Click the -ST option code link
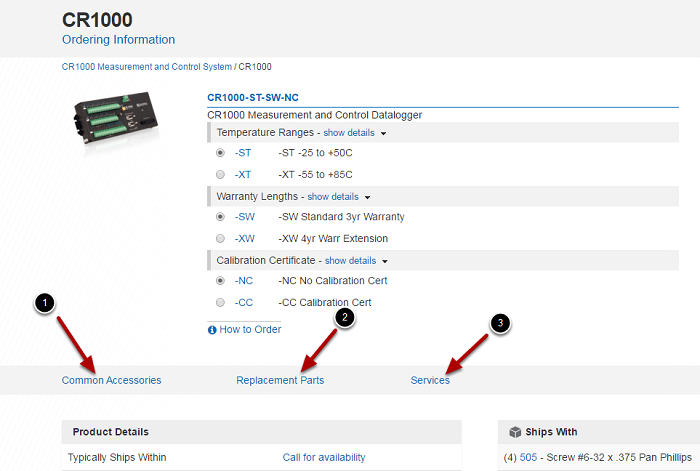 tap(243, 153)
